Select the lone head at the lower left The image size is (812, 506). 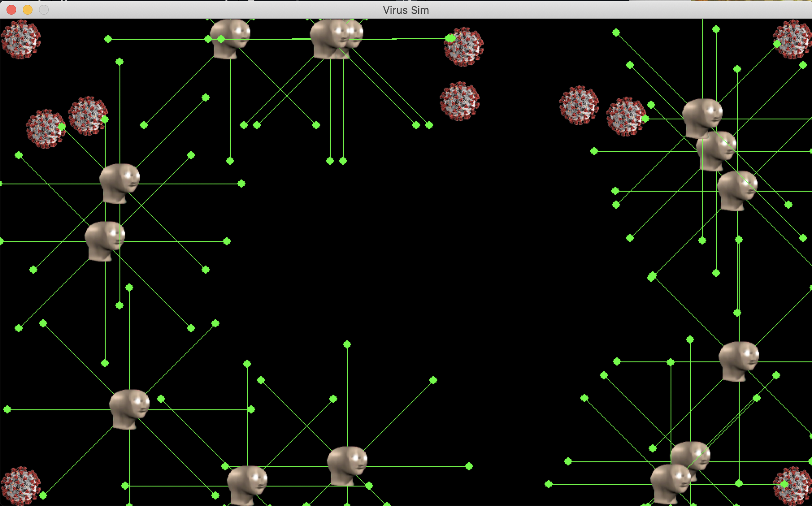pos(129,409)
